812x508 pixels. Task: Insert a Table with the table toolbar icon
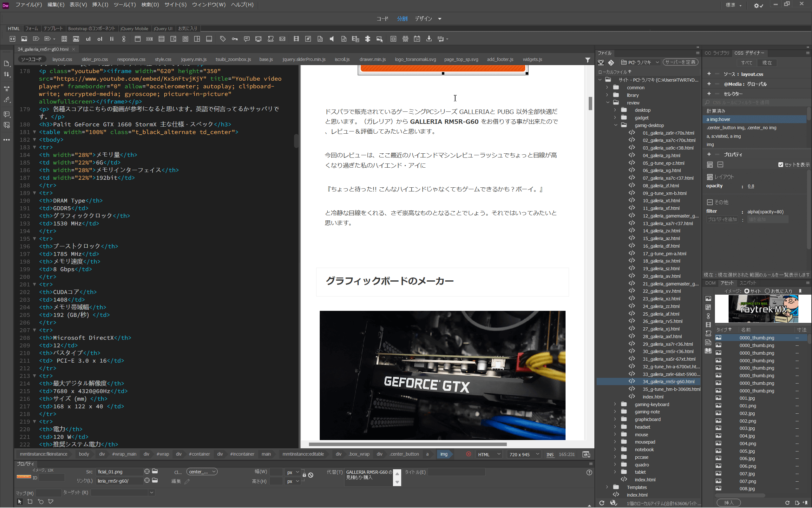64,39
